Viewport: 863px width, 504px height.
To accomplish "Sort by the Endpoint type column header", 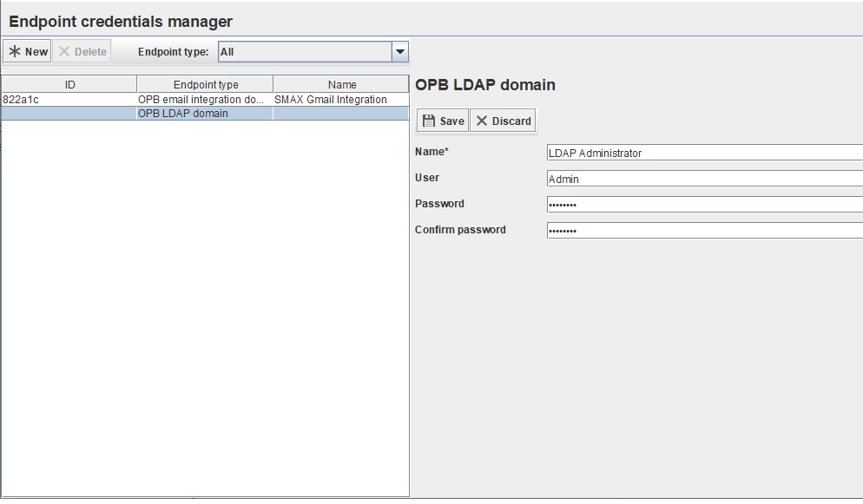I will (x=205, y=83).
